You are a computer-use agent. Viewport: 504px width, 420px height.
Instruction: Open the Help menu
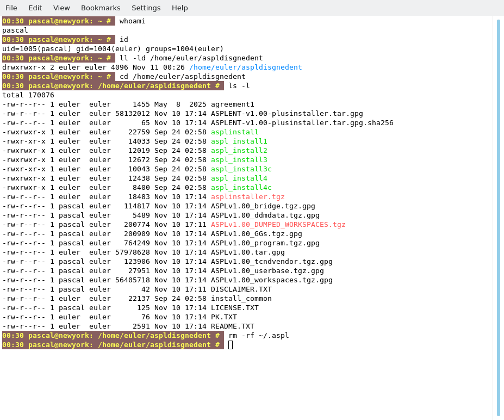tap(179, 8)
